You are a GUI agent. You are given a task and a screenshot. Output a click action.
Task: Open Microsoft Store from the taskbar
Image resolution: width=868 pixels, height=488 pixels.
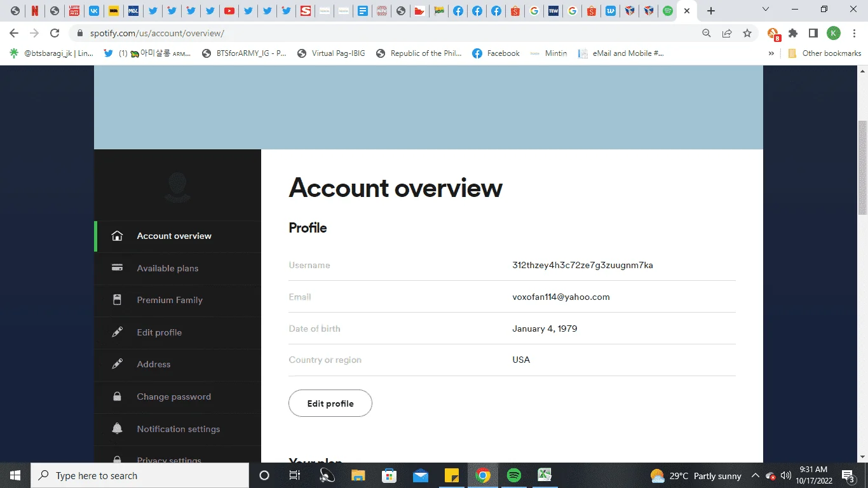click(389, 475)
